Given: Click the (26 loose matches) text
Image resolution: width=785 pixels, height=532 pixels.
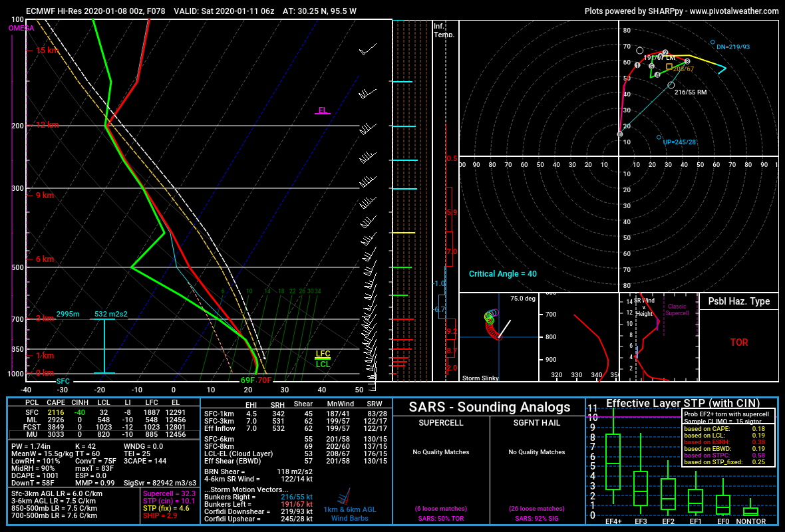Looking at the screenshot, I should (537, 509).
